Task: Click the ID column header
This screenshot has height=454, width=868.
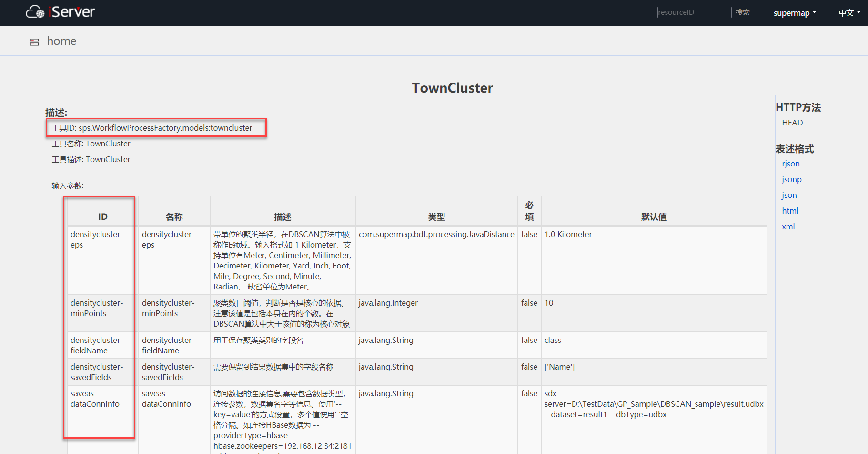Action: pyautogui.click(x=102, y=217)
